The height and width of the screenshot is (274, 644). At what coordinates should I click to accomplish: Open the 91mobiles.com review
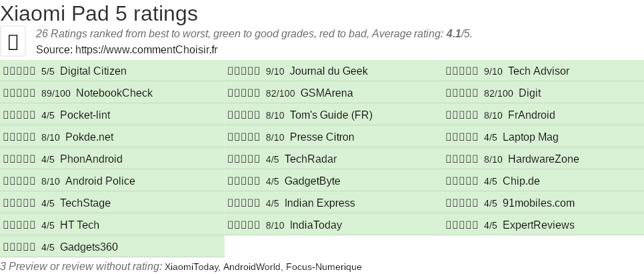(538, 203)
